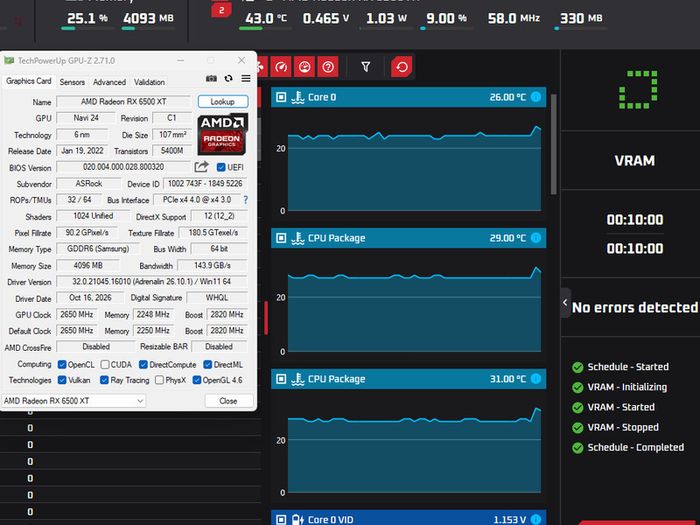Click the GPU-Z refresh icon
This screenshot has height=525, width=700.
pos(229,79)
